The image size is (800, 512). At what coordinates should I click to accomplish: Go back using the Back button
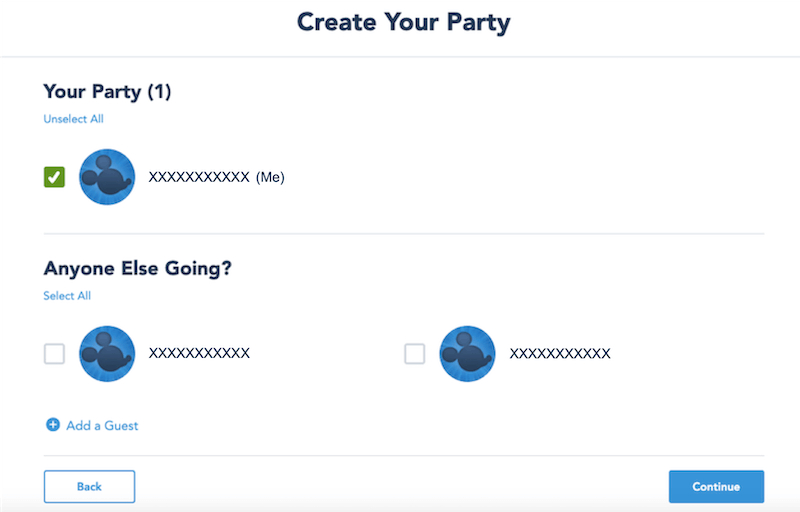[89, 487]
